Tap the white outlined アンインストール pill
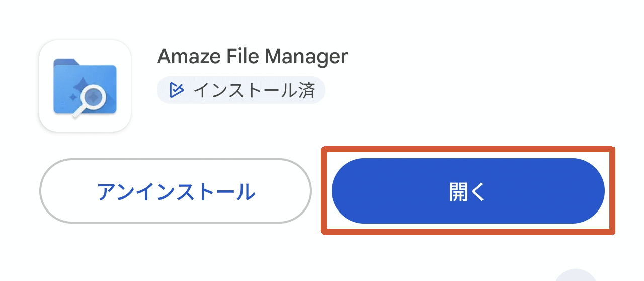Viewport: 644px width, 281px height. (175, 191)
